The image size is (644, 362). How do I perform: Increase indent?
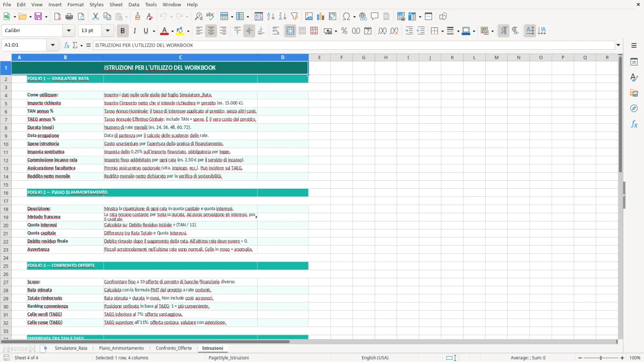tap(409, 31)
